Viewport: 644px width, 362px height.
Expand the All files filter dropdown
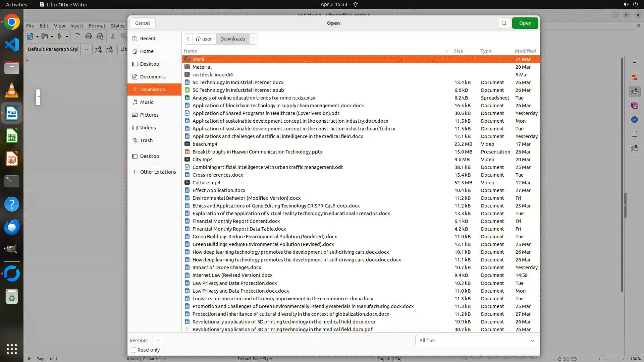[476, 341]
